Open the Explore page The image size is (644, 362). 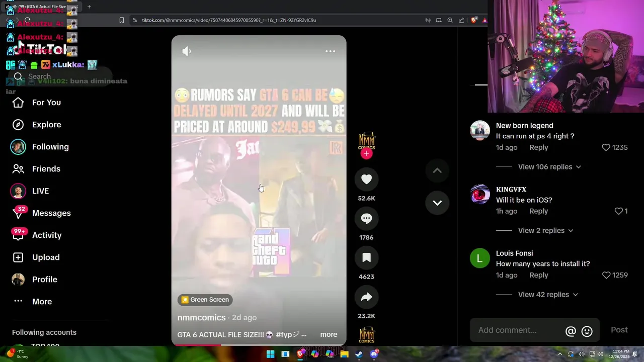point(46,125)
